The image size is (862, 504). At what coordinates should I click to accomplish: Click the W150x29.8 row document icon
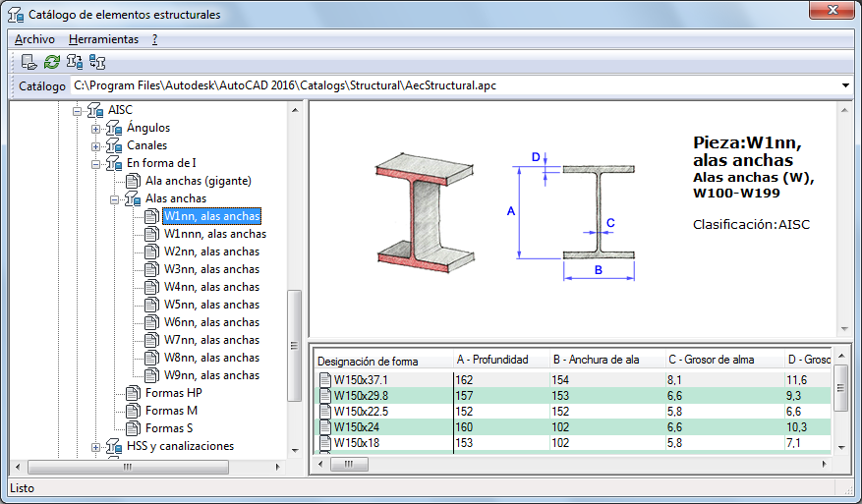pyautogui.click(x=325, y=396)
